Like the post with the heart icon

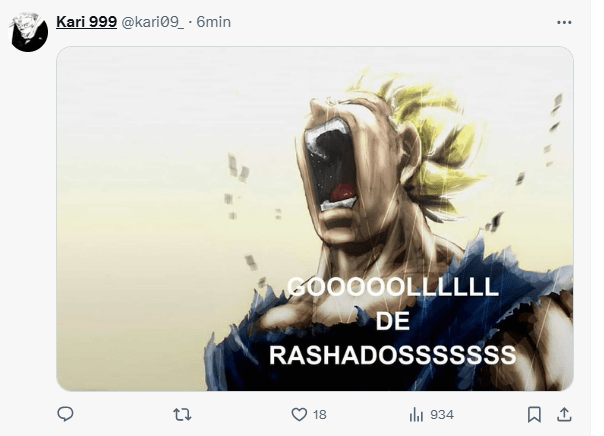tap(299, 414)
